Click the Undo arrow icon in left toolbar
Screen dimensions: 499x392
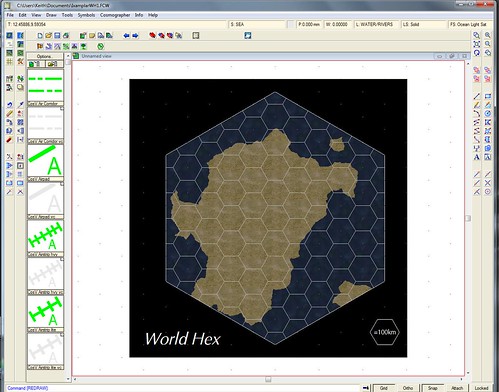coord(9,105)
